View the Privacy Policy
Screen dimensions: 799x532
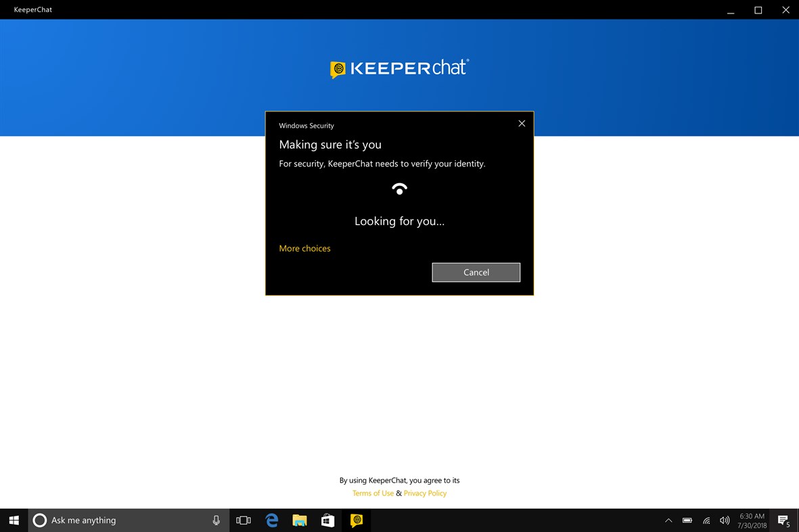[425, 493]
